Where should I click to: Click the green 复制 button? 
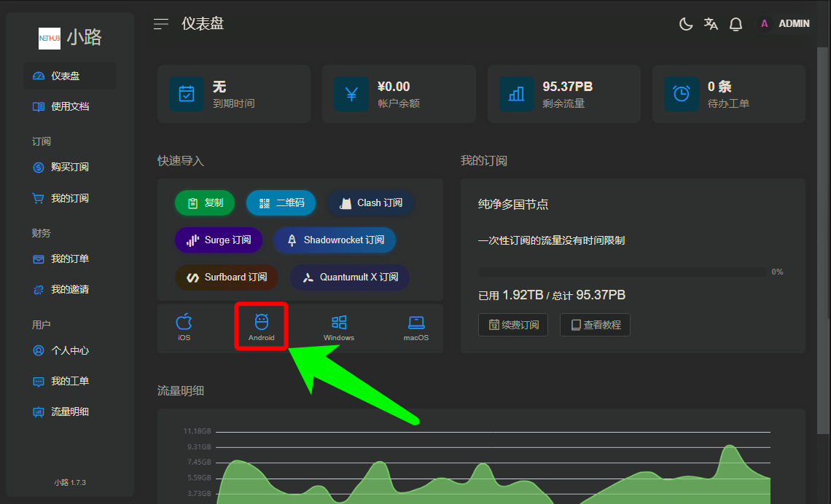[205, 203]
